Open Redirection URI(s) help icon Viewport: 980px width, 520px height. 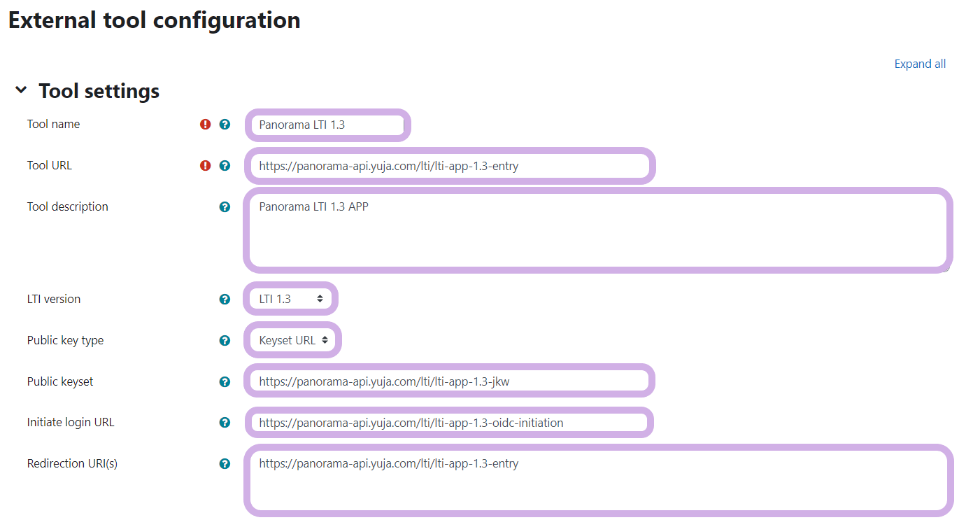click(225, 464)
